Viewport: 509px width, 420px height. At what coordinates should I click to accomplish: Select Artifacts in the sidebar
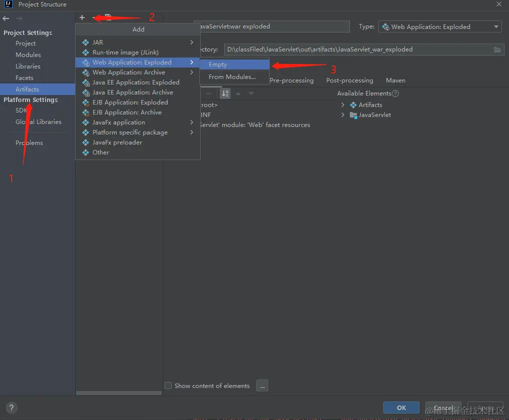click(38, 89)
